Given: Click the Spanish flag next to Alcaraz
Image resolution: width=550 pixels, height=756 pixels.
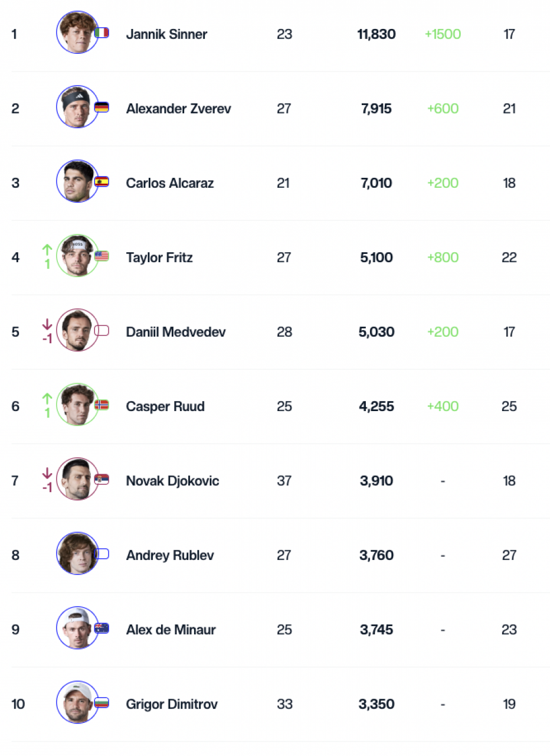Looking at the screenshot, I should click(x=102, y=181).
